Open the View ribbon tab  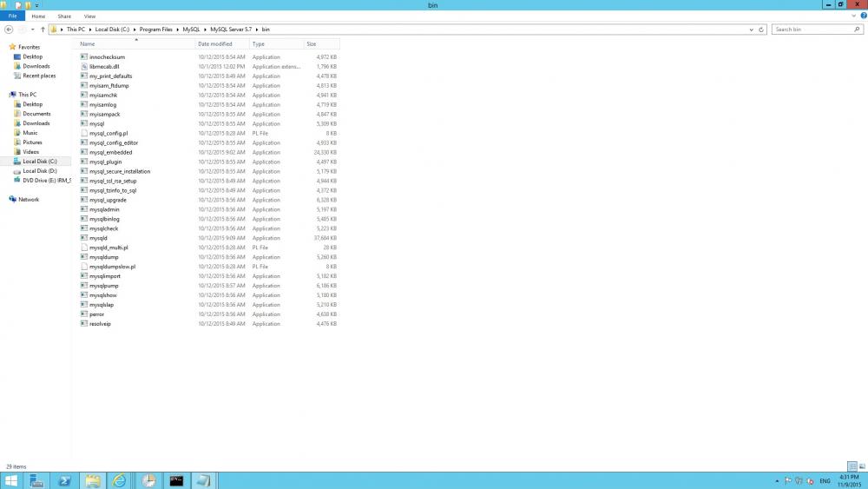89,16
